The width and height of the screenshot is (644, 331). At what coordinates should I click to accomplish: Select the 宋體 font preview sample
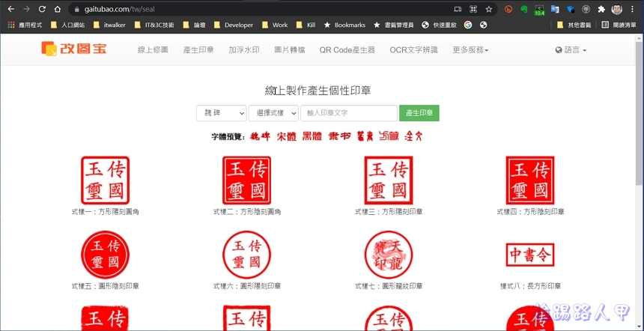tap(287, 136)
